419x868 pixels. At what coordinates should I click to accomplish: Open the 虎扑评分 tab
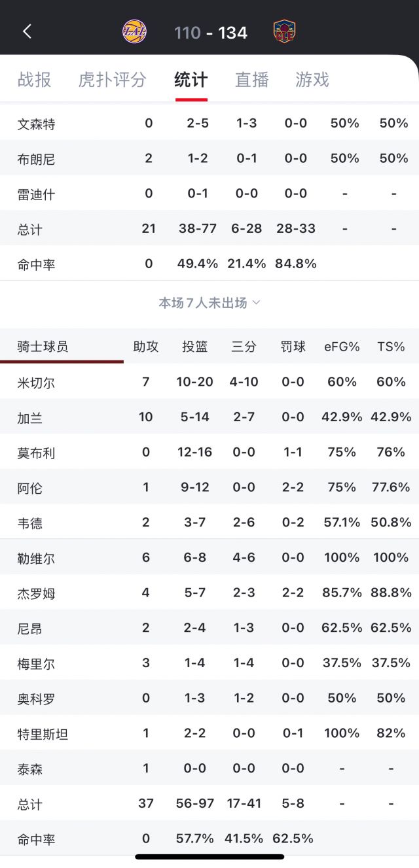[112, 80]
